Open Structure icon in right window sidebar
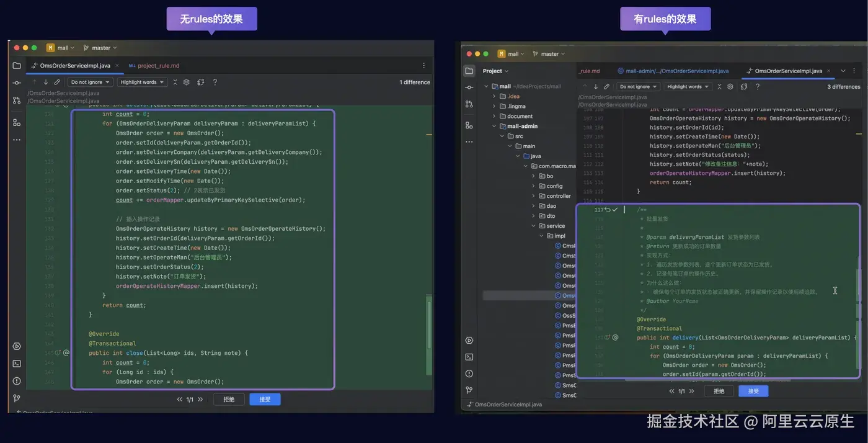The image size is (868, 443). tap(469, 125)
